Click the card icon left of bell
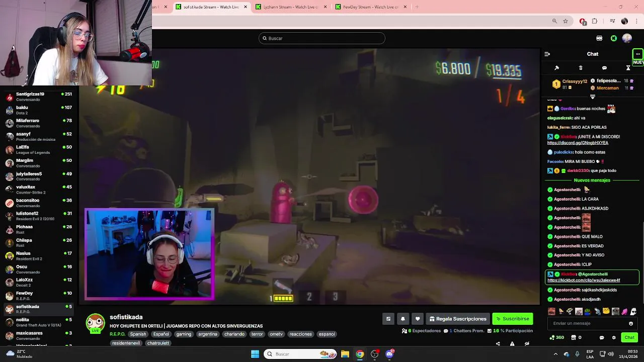644x362 pixels. point(388,319)
